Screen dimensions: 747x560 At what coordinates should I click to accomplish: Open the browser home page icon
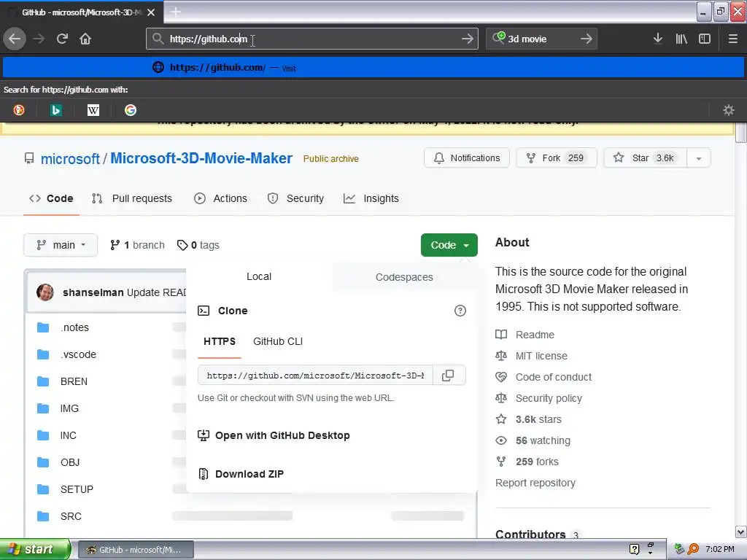(85, 39)
